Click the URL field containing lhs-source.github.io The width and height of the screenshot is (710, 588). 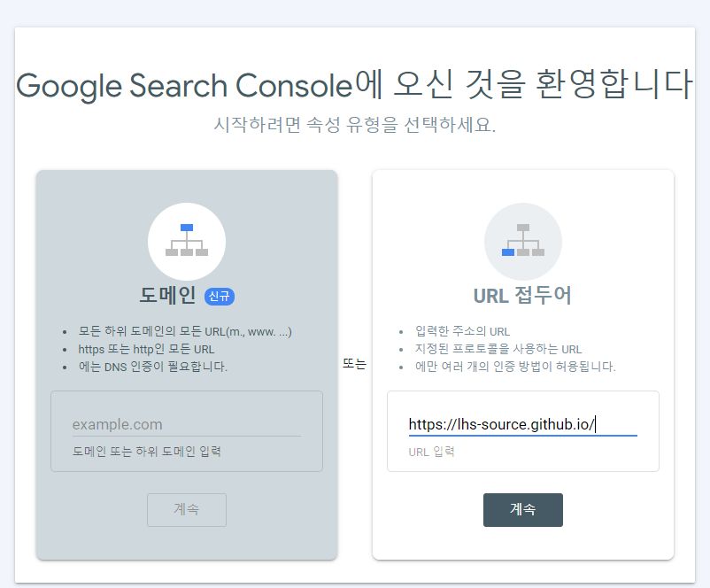click(522, 424)
